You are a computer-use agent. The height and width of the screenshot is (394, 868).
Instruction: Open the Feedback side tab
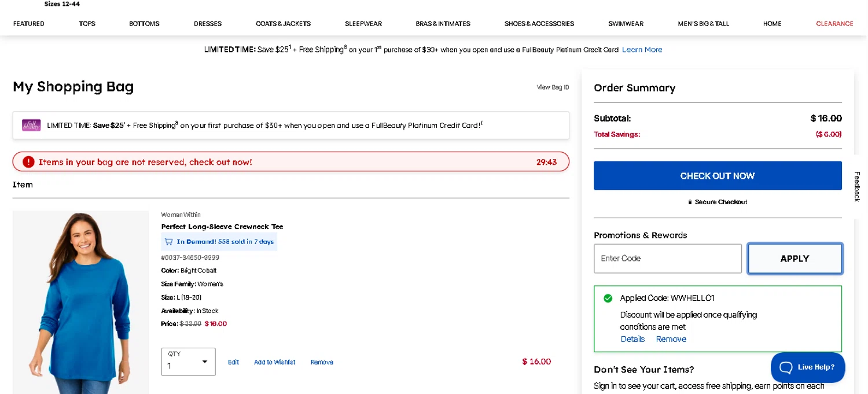point(857,186)
